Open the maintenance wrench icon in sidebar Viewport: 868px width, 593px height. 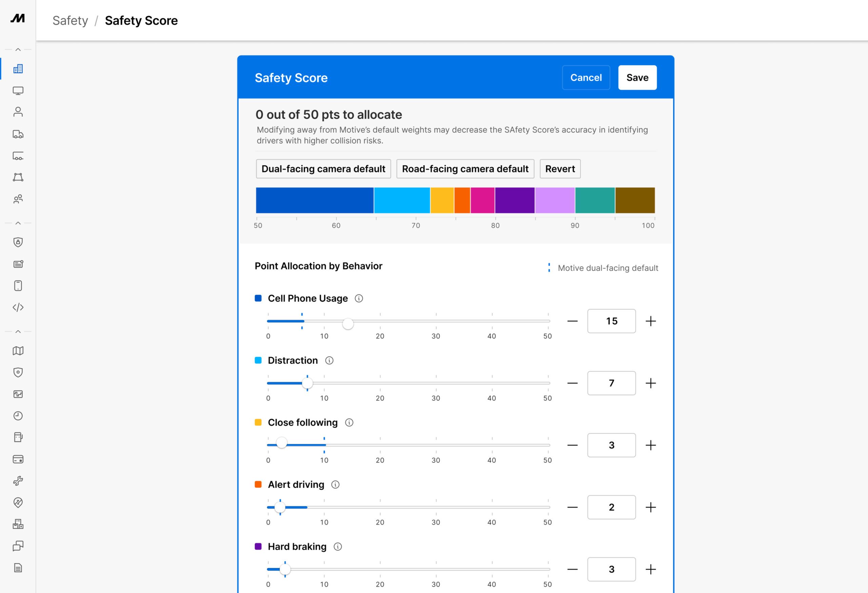click(x=18, y=480)
